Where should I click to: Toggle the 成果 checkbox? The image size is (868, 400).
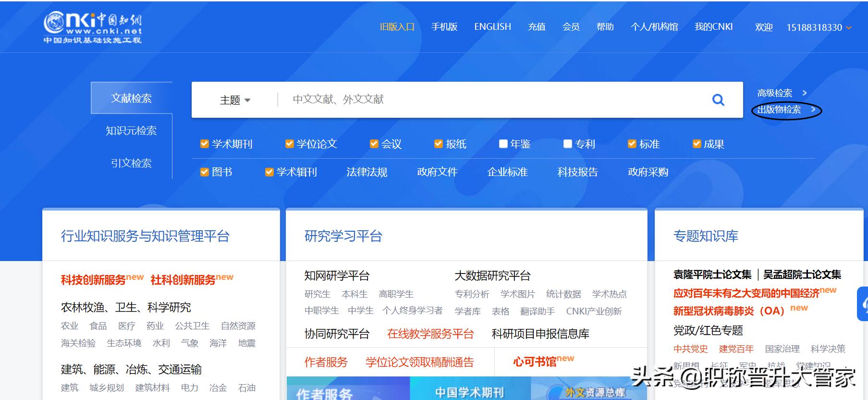click(697, 144)
